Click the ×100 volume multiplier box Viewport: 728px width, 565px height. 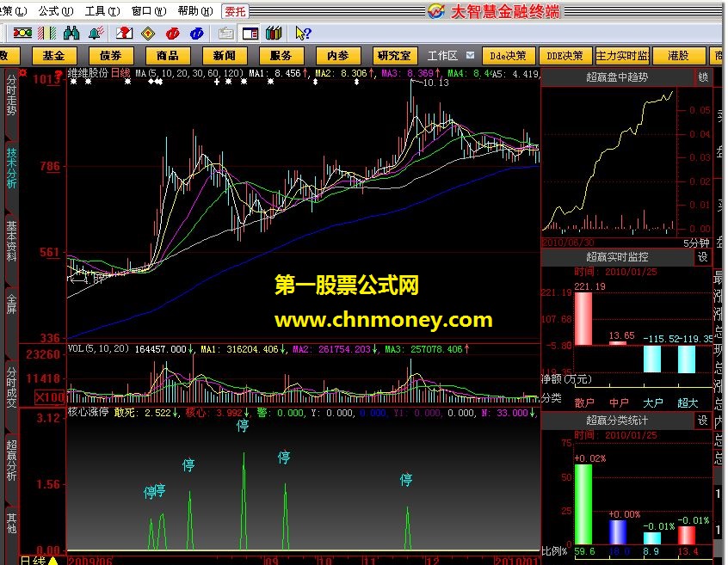50,397
